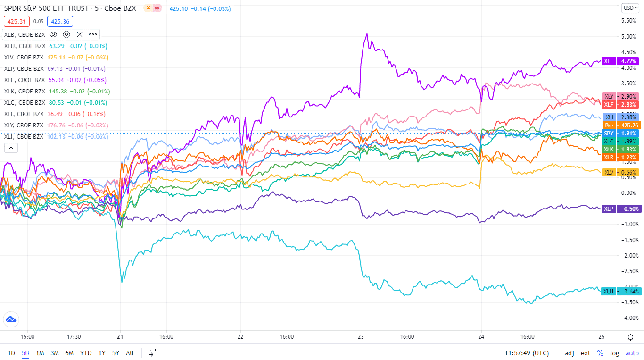644x360 pixels.
Task: Open more options for XLB legend
Action: coord(93,34)
